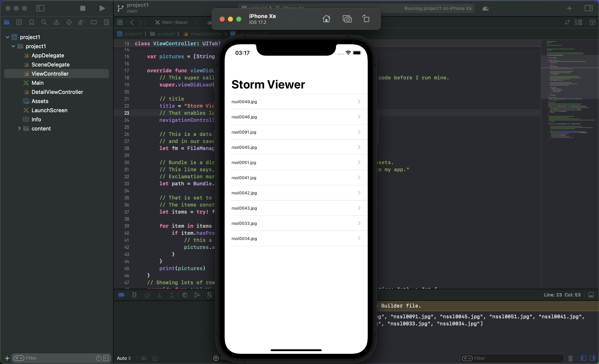Toggle breakpoints activation in debug bar
This screenshot has height=364, width=599.
[x=121, y=295]
